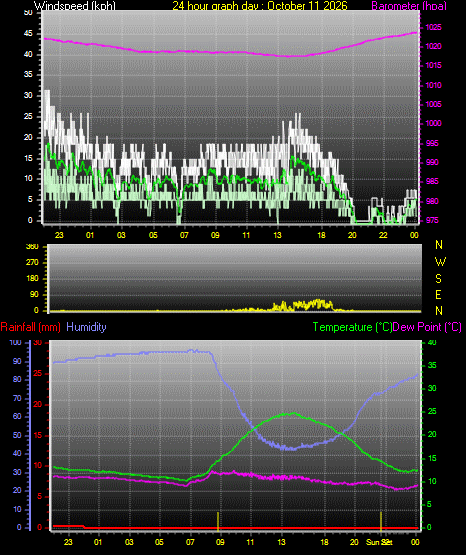Select the 'Rainfall (mm)' legend label
Image resolution: width=466 pixels, height=555 pixels.
[x=30, y=327]
